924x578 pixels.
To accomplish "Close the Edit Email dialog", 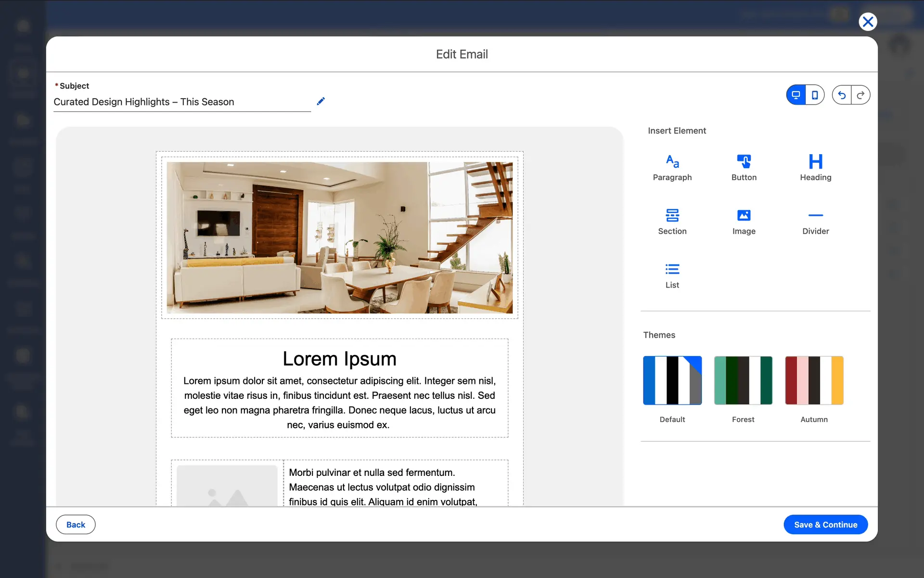I will (868, 22).
